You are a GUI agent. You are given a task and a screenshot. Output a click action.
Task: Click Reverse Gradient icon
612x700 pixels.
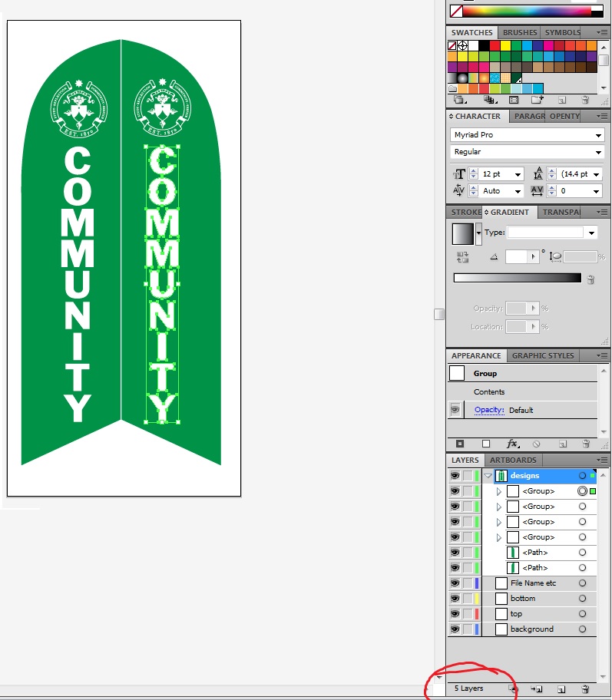click(x=462, y=257)
